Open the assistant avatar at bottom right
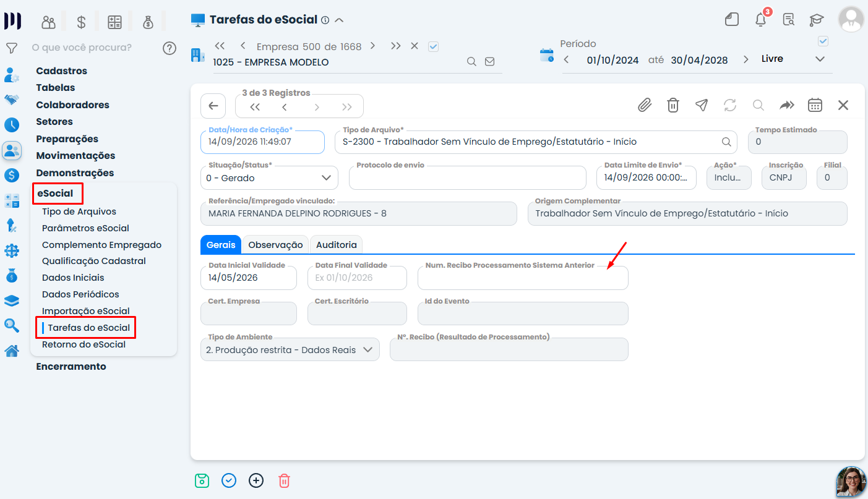 851,482
